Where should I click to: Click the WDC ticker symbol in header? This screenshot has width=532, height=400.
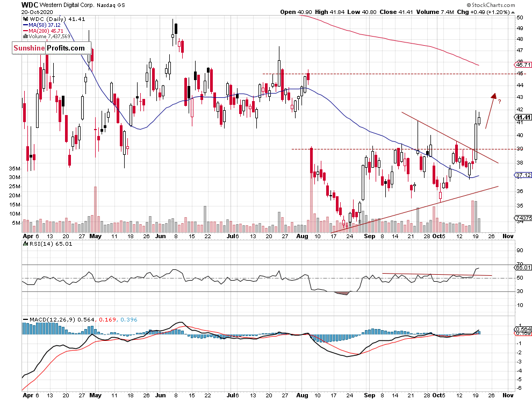[30, 5]
